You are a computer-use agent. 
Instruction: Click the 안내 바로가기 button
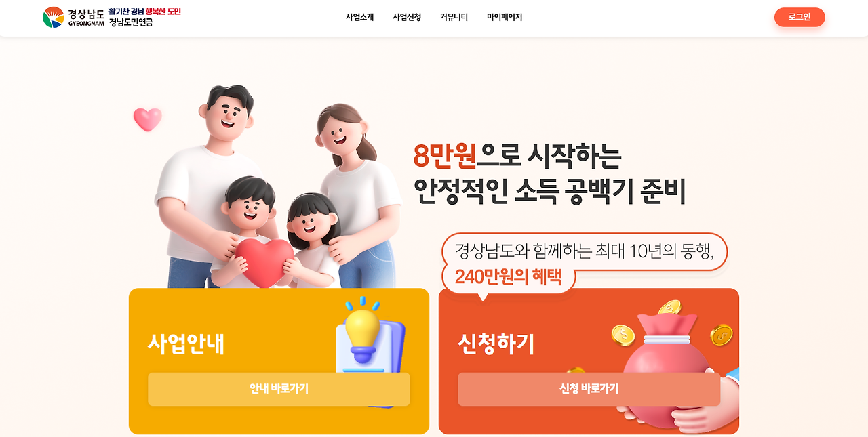(279, 389)
